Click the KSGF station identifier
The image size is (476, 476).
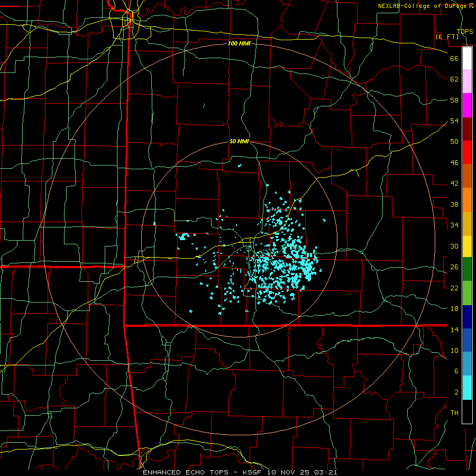coord(252,472)
